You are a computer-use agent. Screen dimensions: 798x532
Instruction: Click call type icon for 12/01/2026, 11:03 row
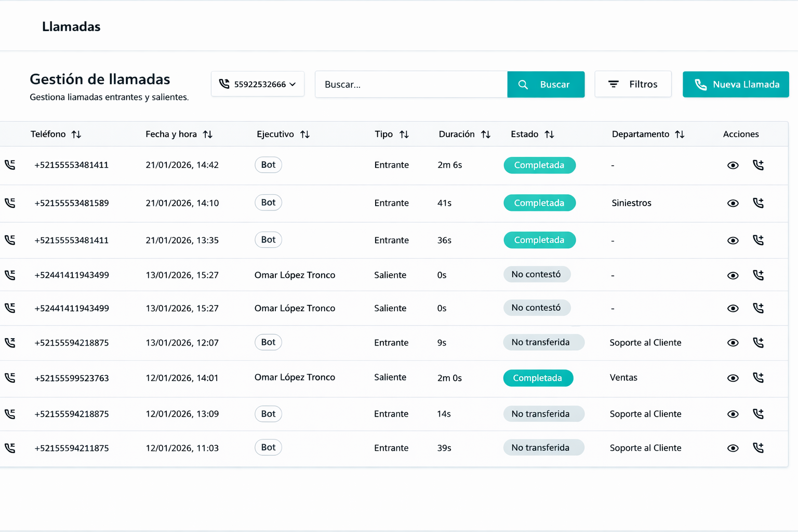tap(10, 447)
